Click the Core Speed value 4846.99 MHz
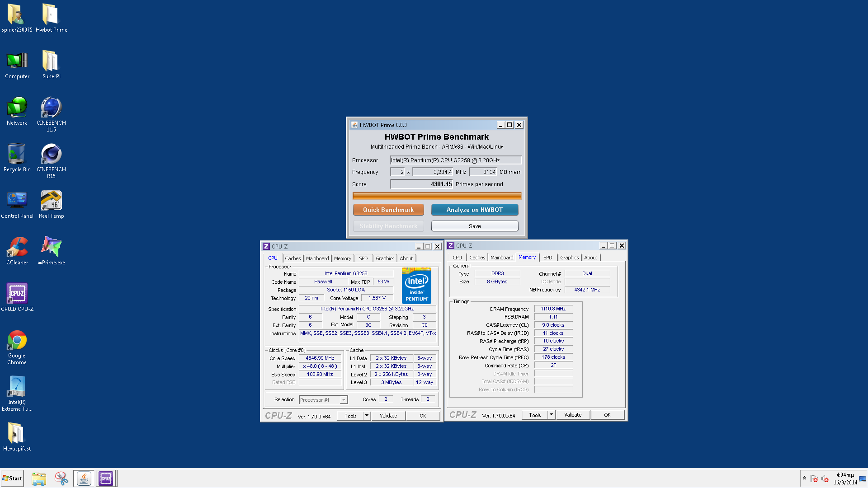This screenshot has width=868, height=488. [320, 358]
